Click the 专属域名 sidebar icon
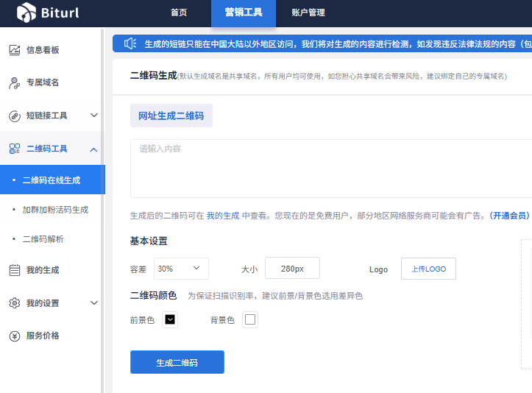Screen dimensions: 532x393 coord(15,82)
